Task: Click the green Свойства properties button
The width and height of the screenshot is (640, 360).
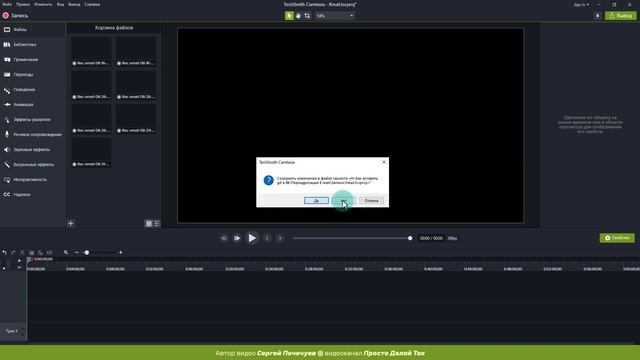Action: [617, 238]
